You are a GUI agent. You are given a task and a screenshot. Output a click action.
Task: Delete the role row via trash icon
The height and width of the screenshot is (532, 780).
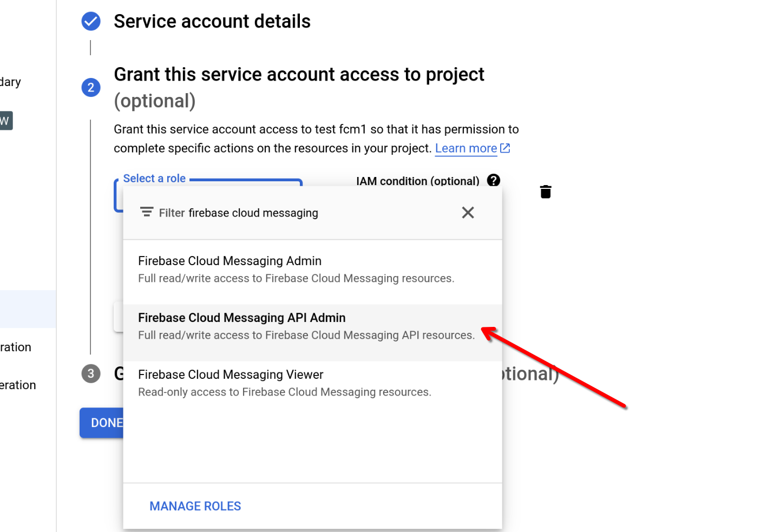[x=545, y=191]
